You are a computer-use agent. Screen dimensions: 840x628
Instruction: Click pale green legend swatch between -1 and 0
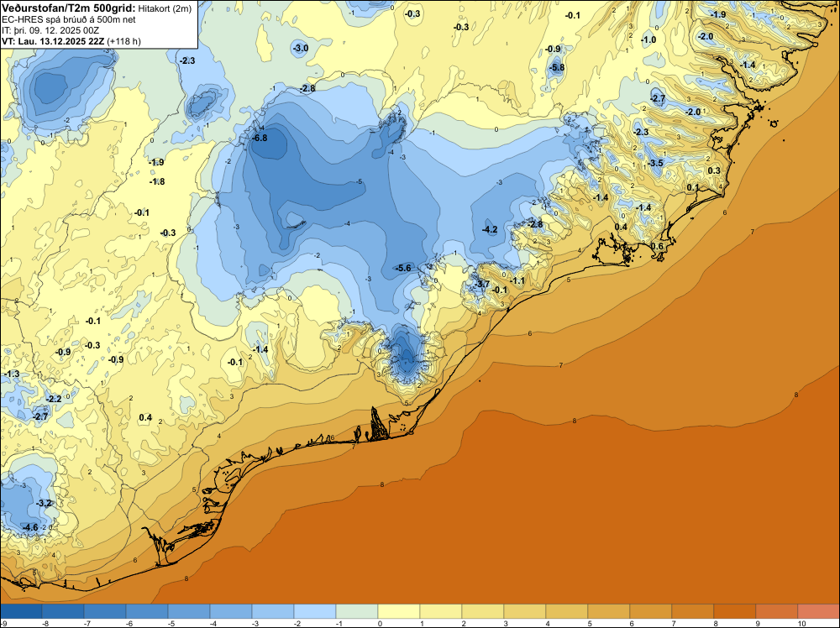pyautogui.click(x=357, y=611)
